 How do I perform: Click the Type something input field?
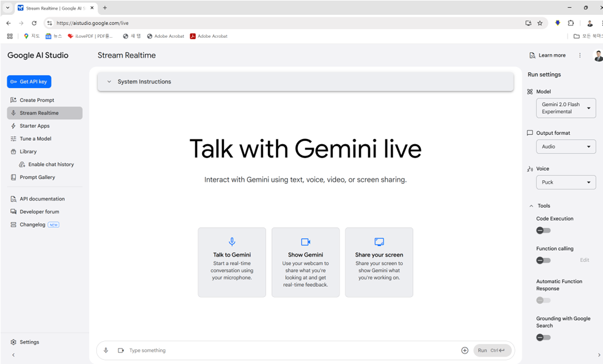(286, 350)
